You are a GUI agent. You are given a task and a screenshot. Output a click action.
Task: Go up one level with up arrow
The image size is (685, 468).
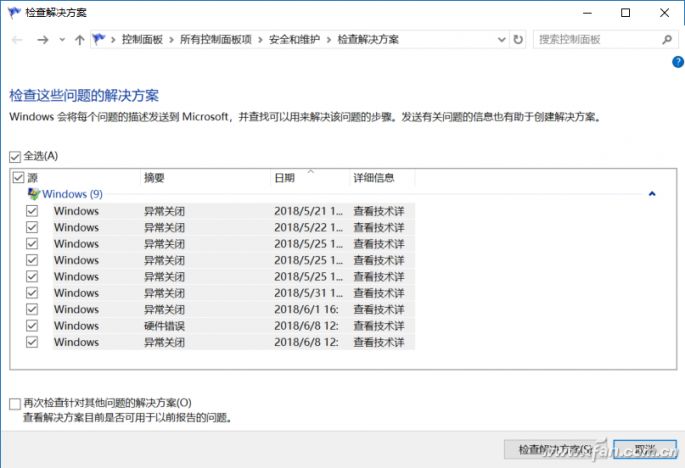(80, 40)
